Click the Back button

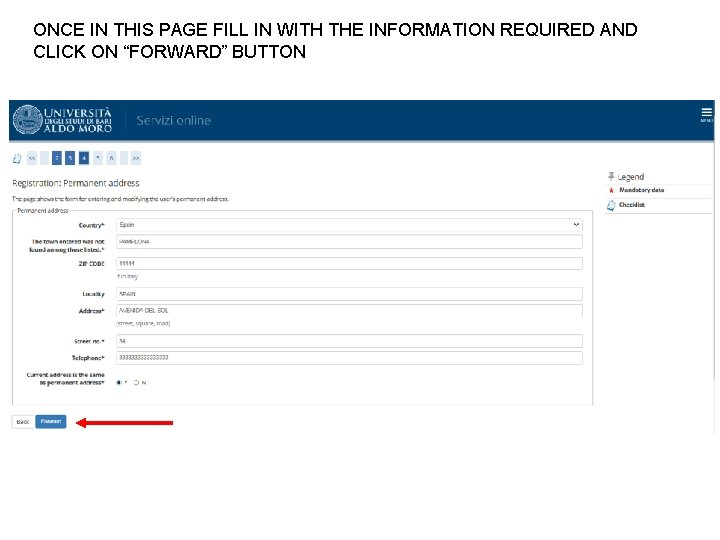point(23,422)
